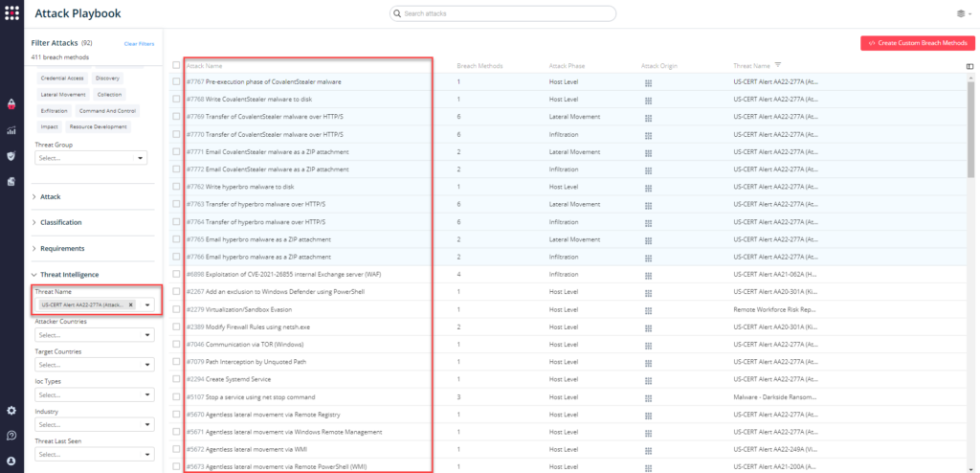980x473 pixels.
Task: Check the box for attack #7768
Action: [x=176, y=100]
